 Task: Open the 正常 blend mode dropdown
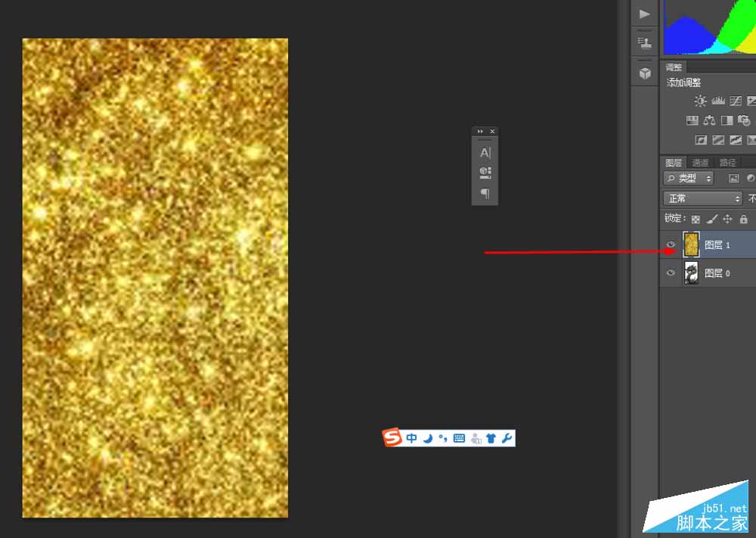point(702,198)
